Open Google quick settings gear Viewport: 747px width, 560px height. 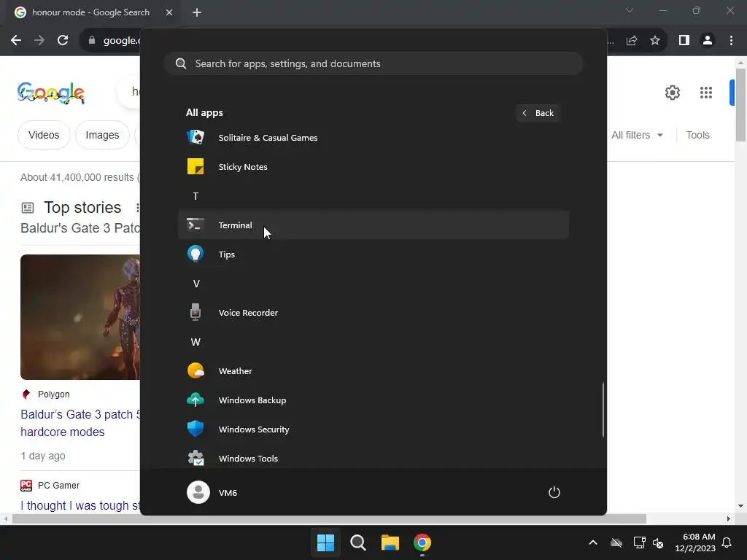672,93
